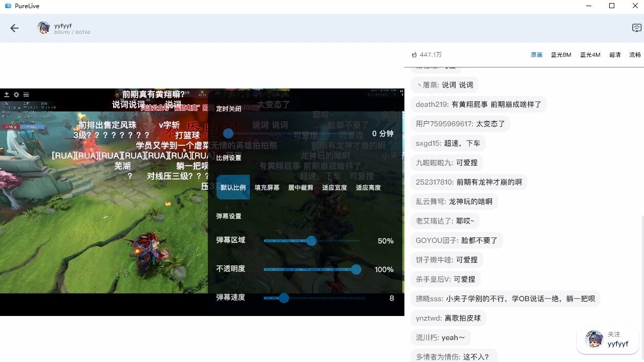The width and height of the screenshot is (644, 362).
Task: Click the chat message from 用户7595969617
Action: [460, 124]
